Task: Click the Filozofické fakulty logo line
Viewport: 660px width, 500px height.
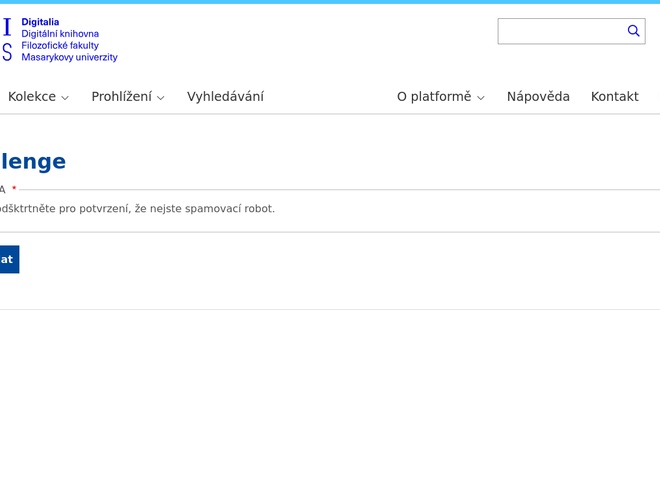Action: click(60, 46)
